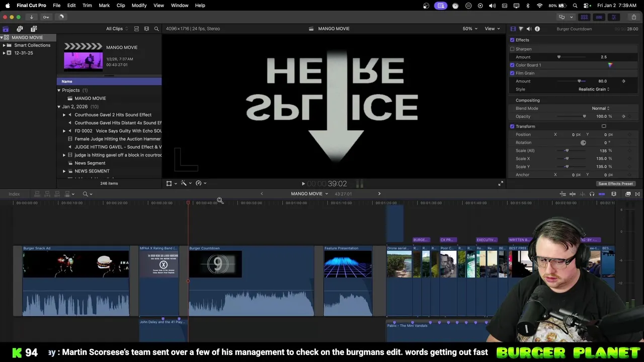The image size is (644, 362).
Task: Disable the Effects section checkbox
Action: click(x=512, y=40)
